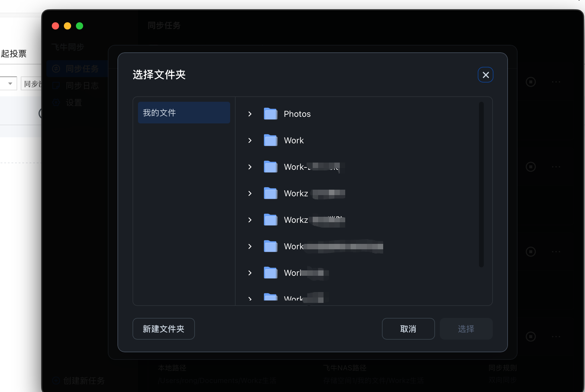585x392 pixels.
Task: Click 创建新任务 at sidebar bottom
Action: (84, 381)
